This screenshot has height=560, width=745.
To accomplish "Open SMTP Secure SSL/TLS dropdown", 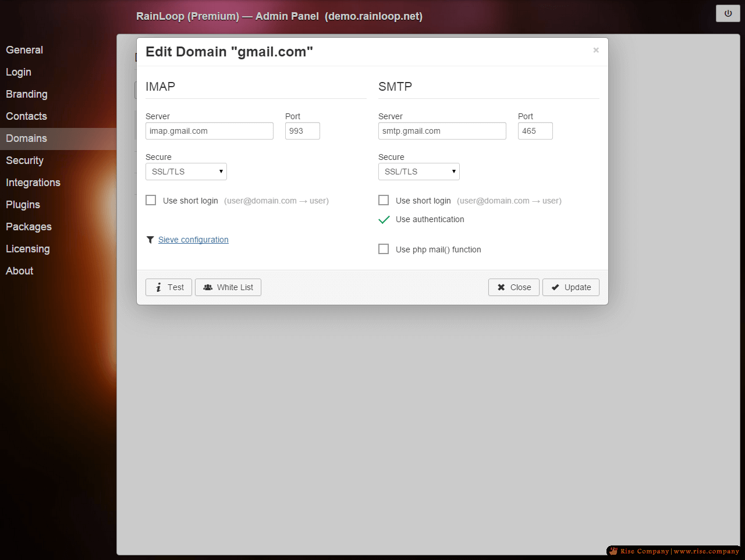I will point(419,172).
